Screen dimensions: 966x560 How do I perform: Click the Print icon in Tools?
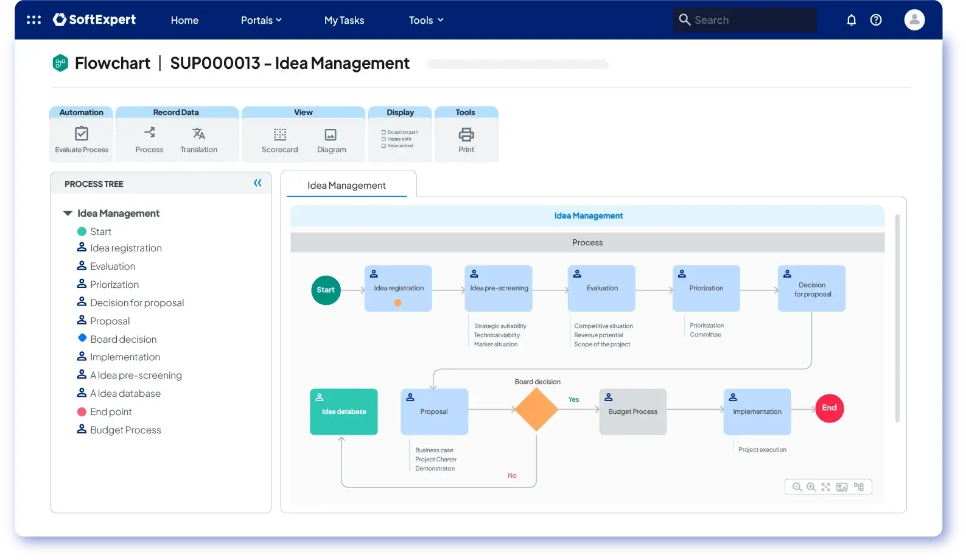pyautogui.click(x=466, y=135)
